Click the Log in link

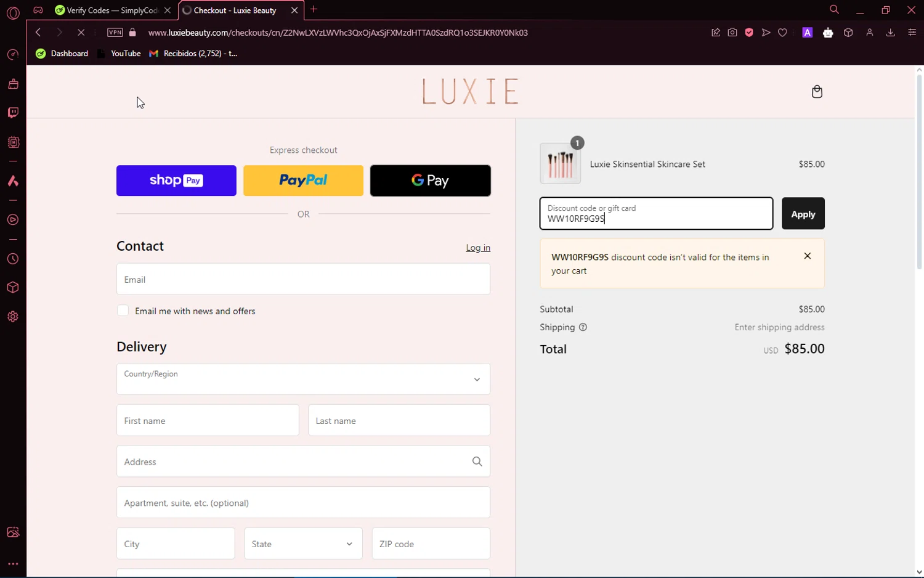[x=478, y=248]
